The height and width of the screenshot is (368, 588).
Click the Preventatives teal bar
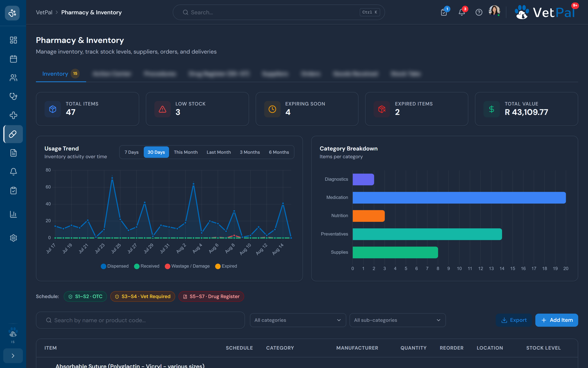[x=427, y=234]
